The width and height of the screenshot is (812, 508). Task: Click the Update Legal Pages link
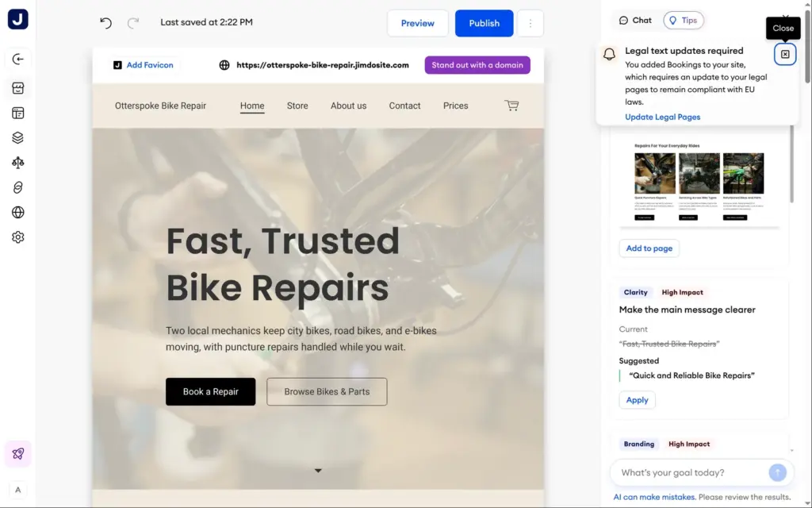[x=662, y=117]
